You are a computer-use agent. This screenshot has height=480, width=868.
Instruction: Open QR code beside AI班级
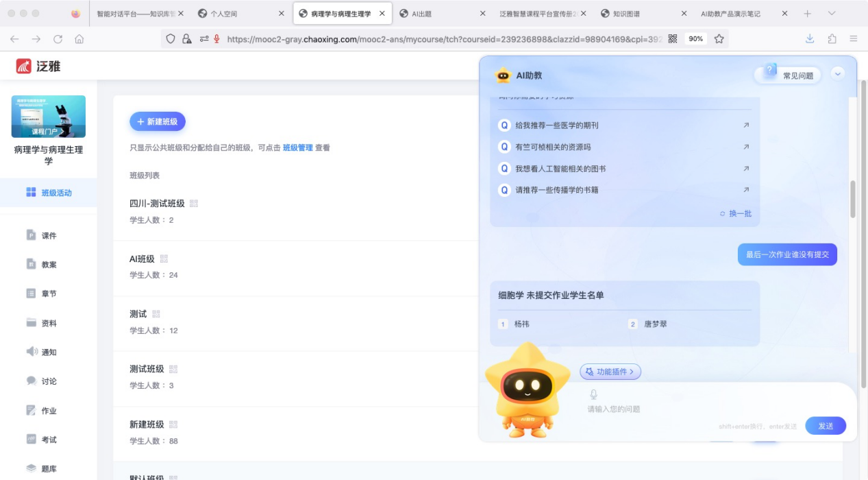pyautogui.click(x=164, y=259)
